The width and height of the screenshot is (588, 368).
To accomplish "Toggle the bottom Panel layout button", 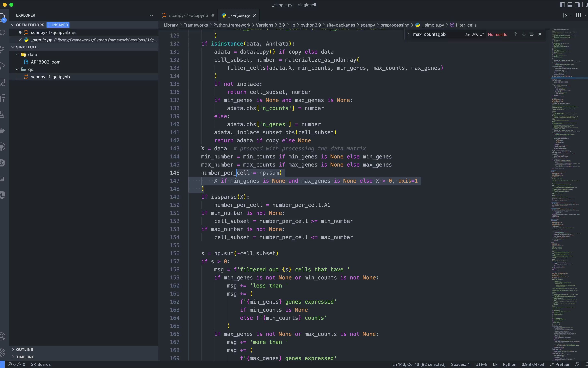I will point(570,5).
